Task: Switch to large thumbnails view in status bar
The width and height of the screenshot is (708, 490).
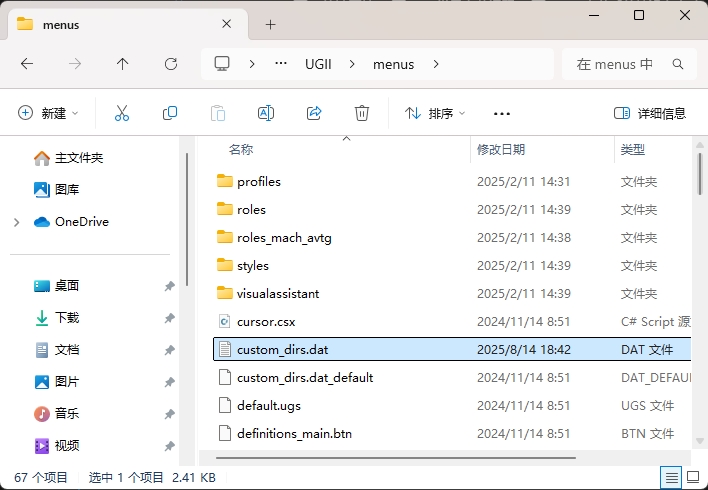Action: (693, 477)
